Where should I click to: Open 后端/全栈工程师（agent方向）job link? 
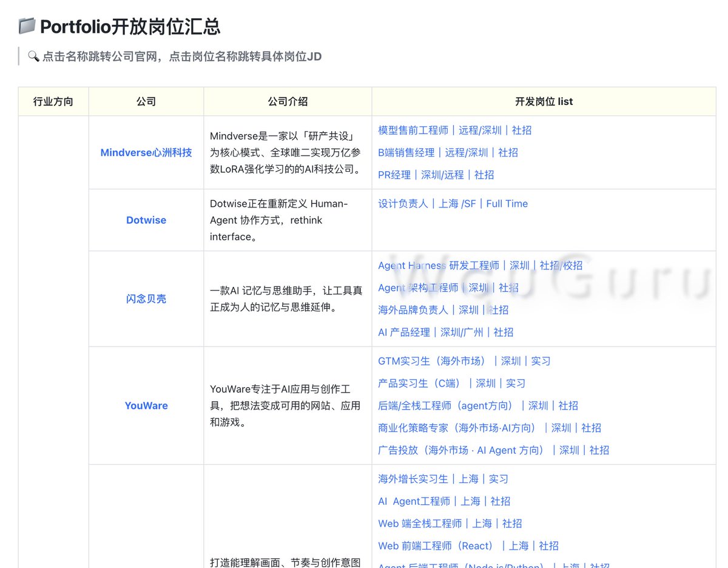pos(477,406)
